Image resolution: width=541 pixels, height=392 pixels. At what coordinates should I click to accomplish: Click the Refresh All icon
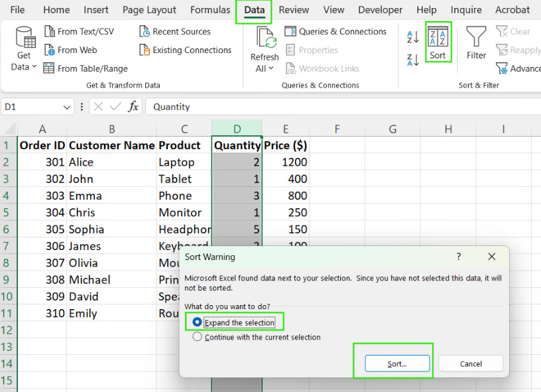pos(264,41)
